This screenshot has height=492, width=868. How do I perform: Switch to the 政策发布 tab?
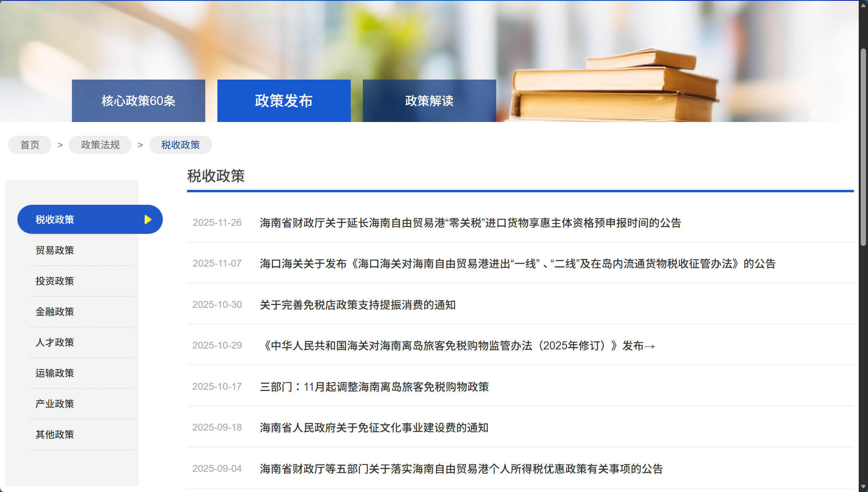[x=284, y=101]
